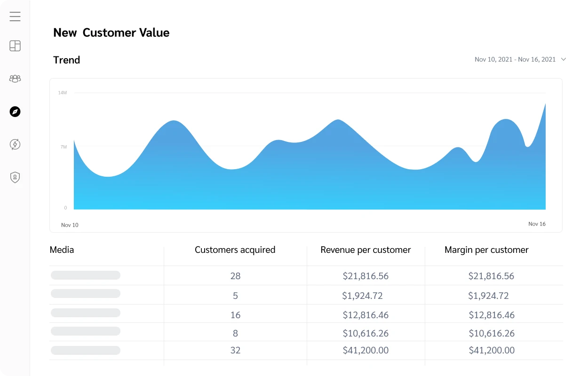Open the customers section from the sidebar
The image size is (588, 376).
[x=15, y=78]
